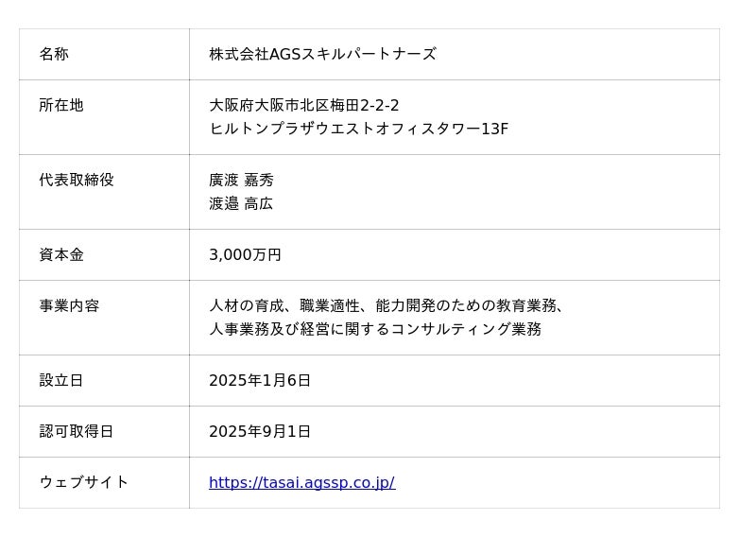Select the 3,000万円 capital amount
This screenshot has height=537, width=756.
[245, 254]
